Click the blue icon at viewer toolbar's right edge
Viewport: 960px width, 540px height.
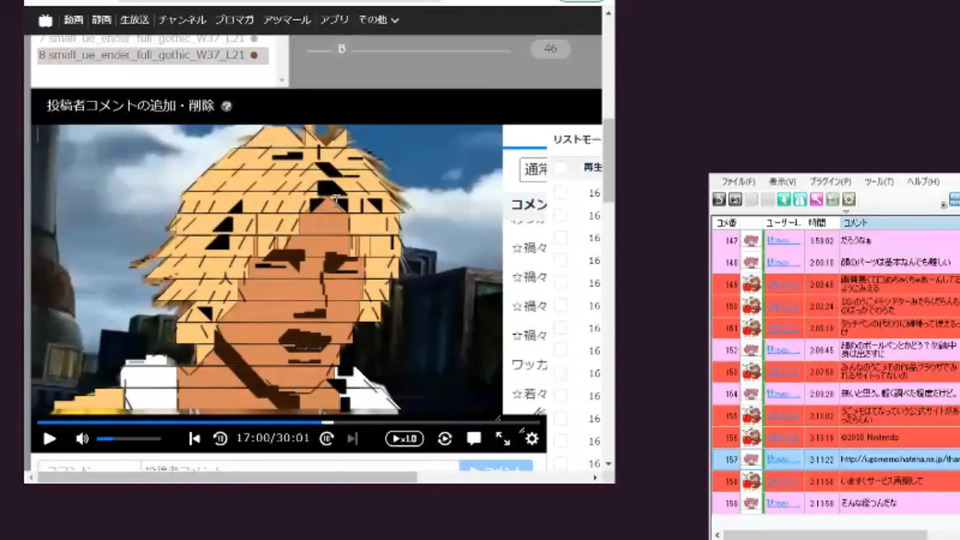[954, 199]
